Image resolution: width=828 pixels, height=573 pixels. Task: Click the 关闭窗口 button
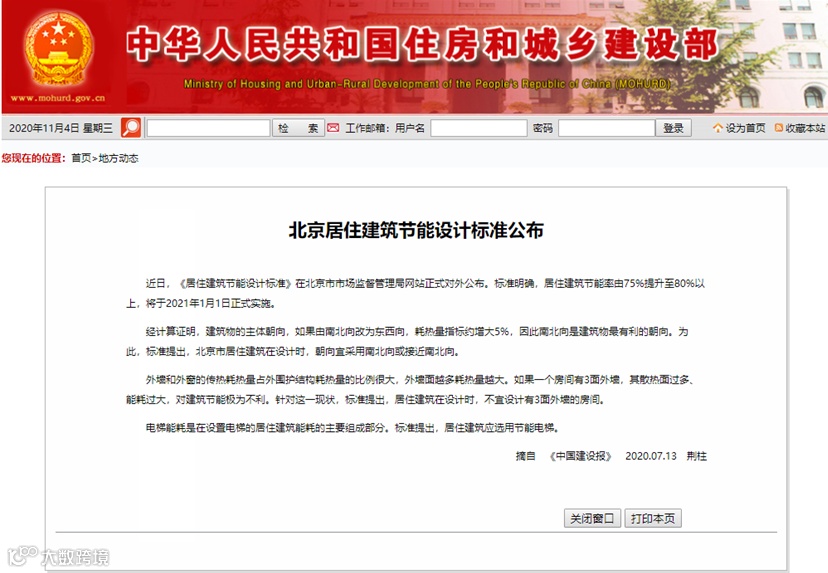pyautogui.click(x=592, y=519)
